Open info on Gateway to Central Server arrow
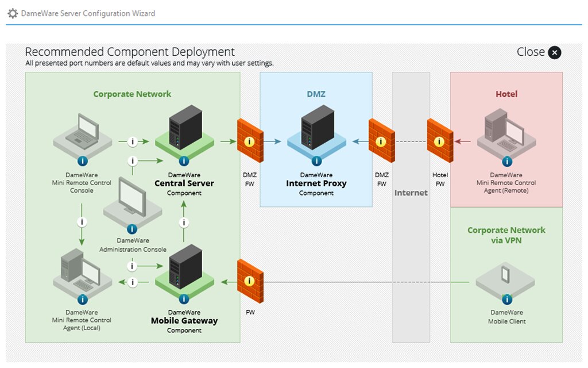The image size is (588, 368). click(184, 223)
